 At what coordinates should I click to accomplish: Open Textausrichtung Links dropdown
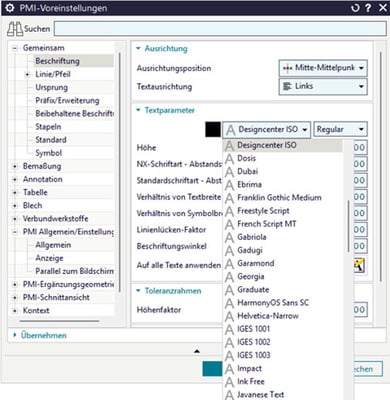pos(323,87)
